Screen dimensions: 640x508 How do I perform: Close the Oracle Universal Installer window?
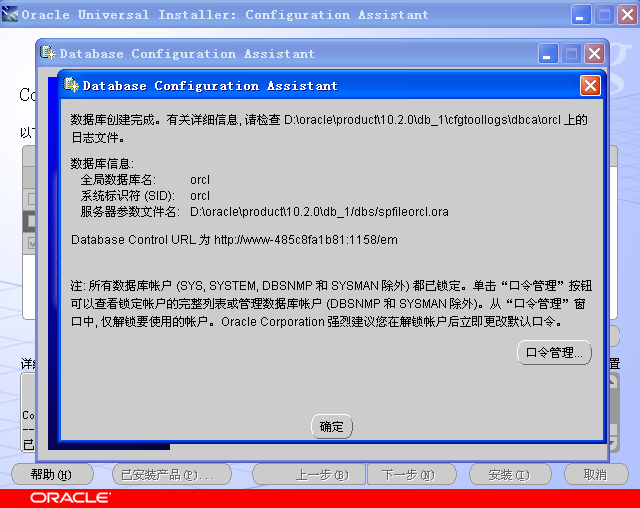pos(628,15)
